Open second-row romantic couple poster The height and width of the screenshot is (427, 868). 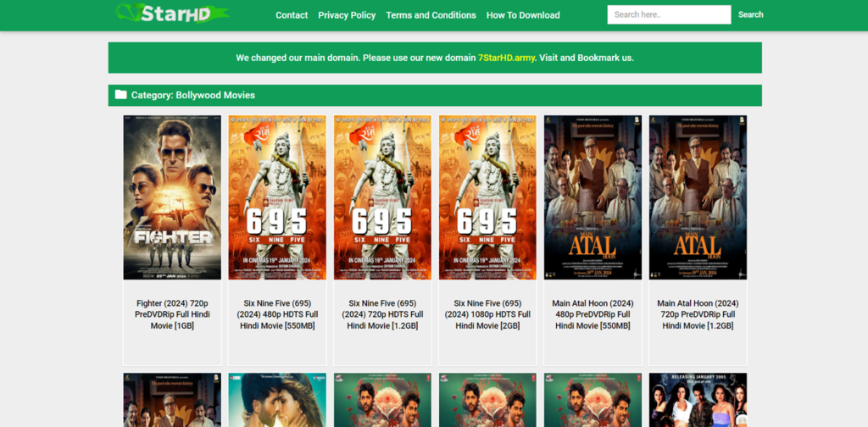277,400
